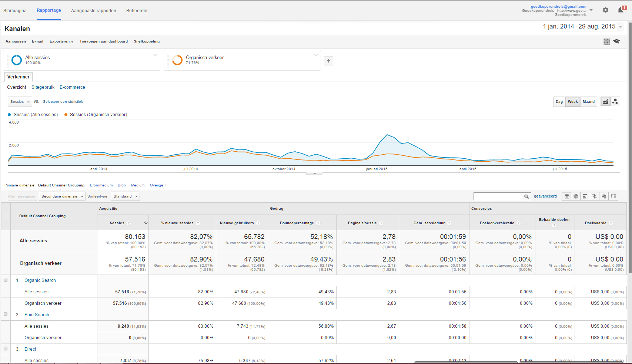The width and height of the screenshot is (632, 364).
Task: Set chart interval to Maand
Action: click(589, 102)
